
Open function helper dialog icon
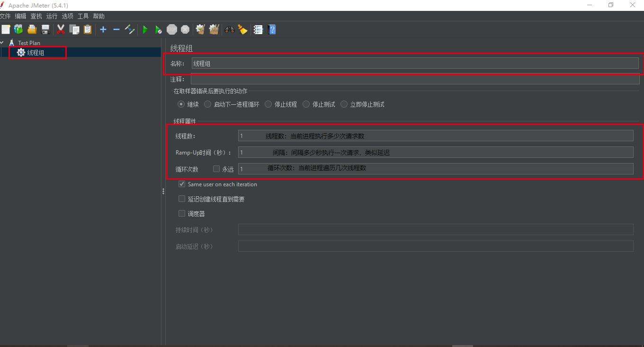(258, 29)
